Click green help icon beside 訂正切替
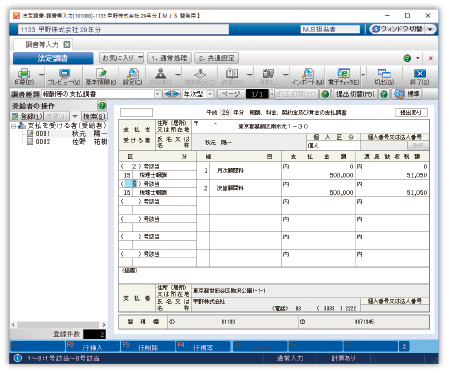Viewport: 450px width, 373px height. click(x=325, y=94)
